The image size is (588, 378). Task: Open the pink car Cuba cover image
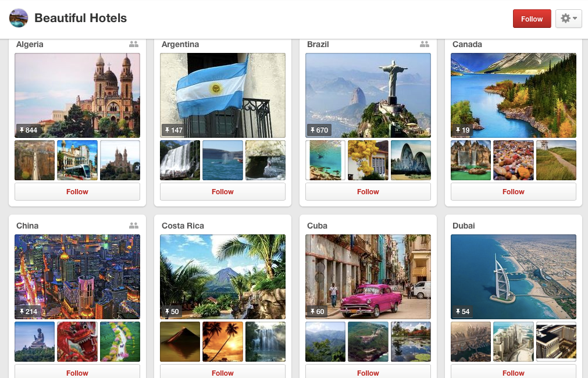[368, 277]
